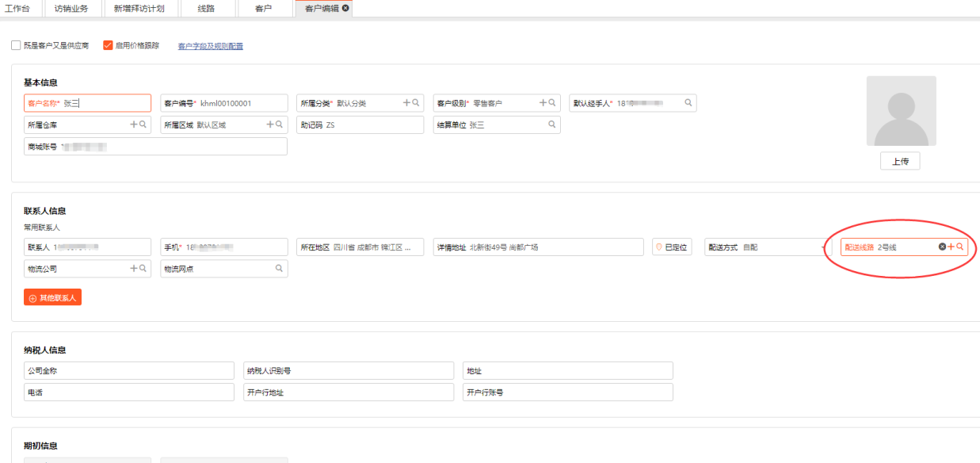Screen dimensions: 980x463
Task: Uncheck the 启用价格跟踪 checkbox
Action: click(x=108, y=46)
